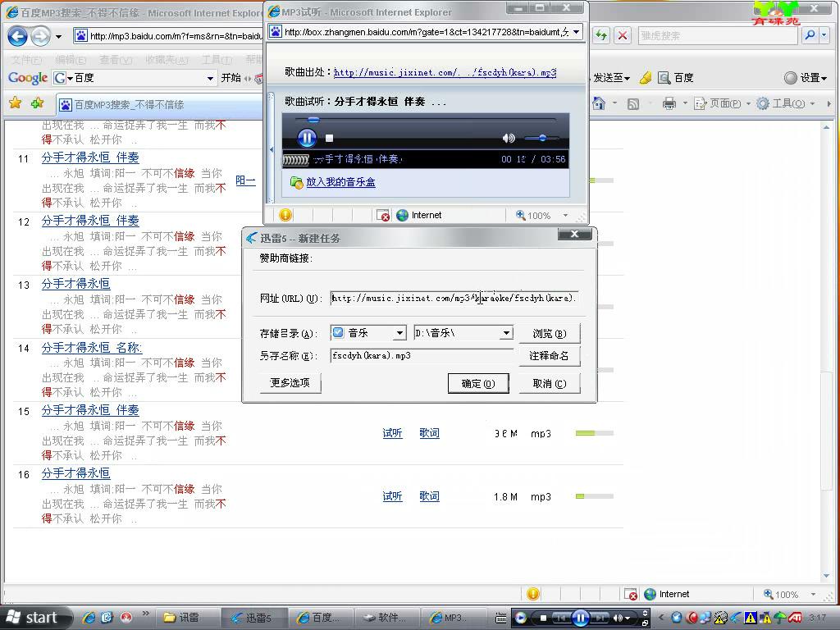Open the 放入我的音乐盒 link
840x630 pixels.
pos(340,182)
